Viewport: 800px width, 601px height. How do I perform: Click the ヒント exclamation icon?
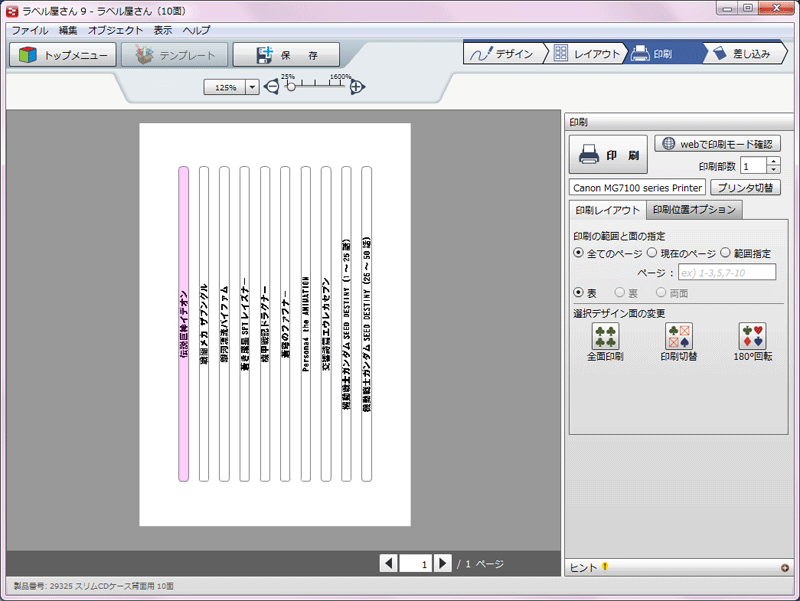click(x=605, y=566)
